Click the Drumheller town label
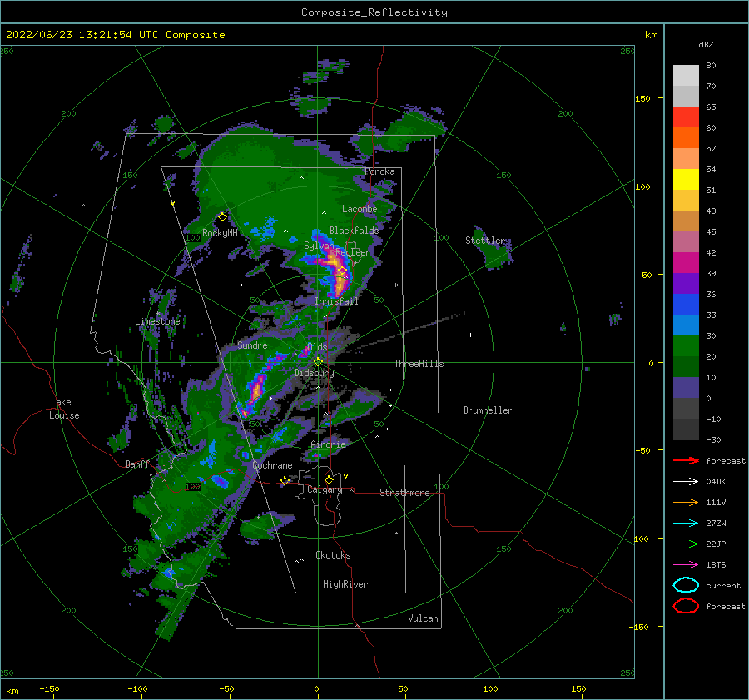This screenshot has width=749, height=700. tap(488, 410)
